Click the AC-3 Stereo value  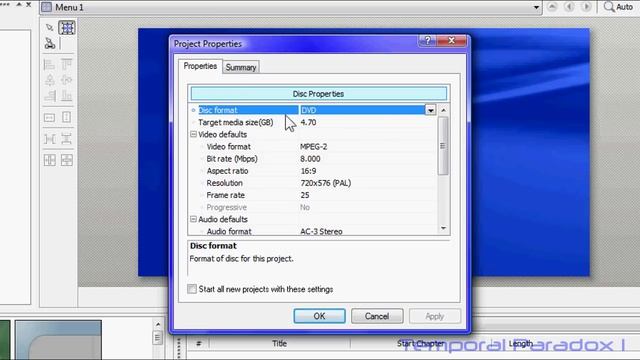321,231
